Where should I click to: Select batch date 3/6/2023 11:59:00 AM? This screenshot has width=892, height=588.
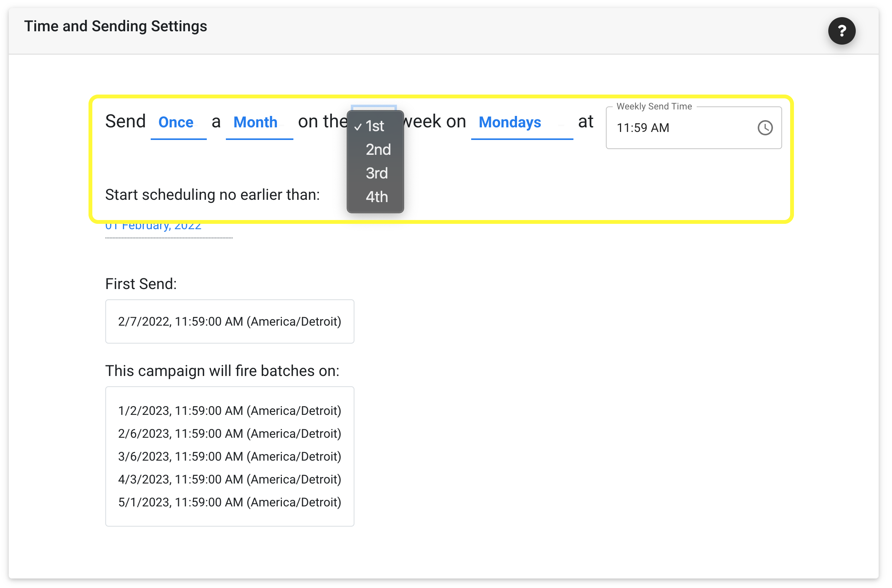[230, 456]
